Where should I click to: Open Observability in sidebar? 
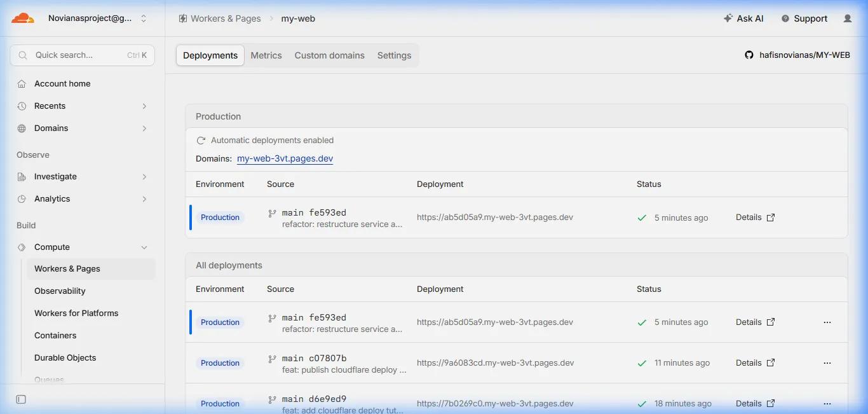(60, 291)
